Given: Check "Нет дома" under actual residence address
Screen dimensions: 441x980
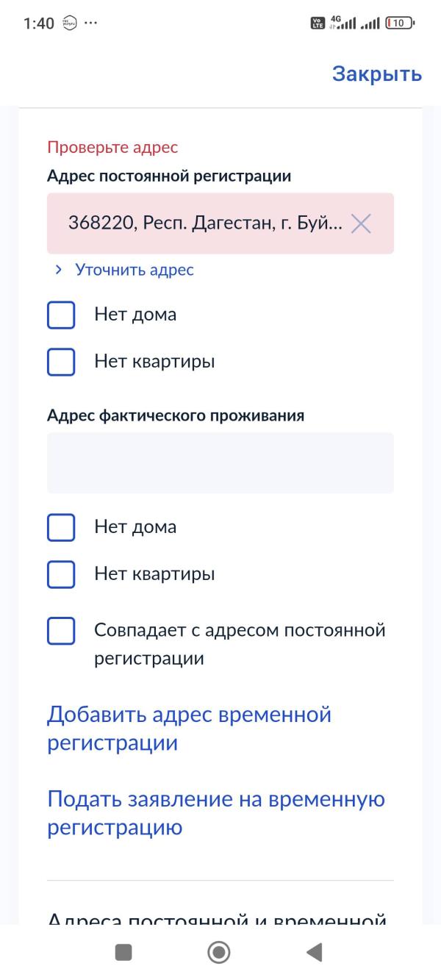Looking at the screenshot, I should [61, 526].
